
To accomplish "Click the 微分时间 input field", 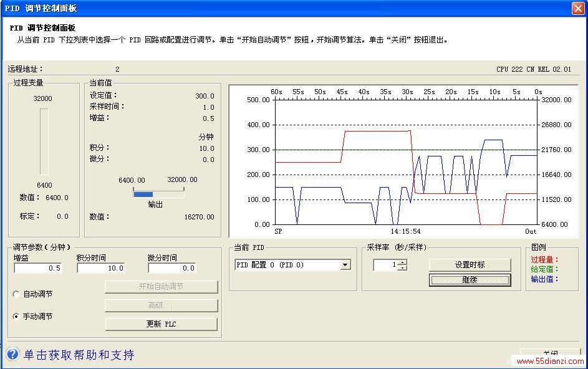I will 172,268.
